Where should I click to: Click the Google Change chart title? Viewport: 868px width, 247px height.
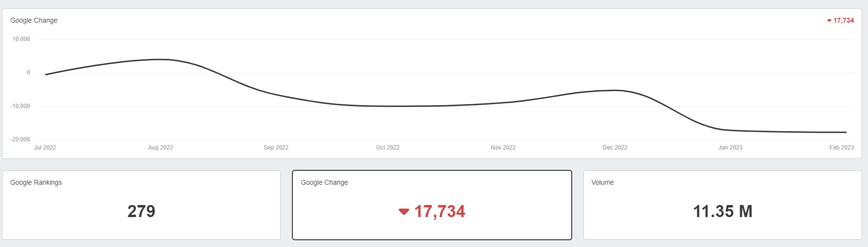(x=34, y=20)
